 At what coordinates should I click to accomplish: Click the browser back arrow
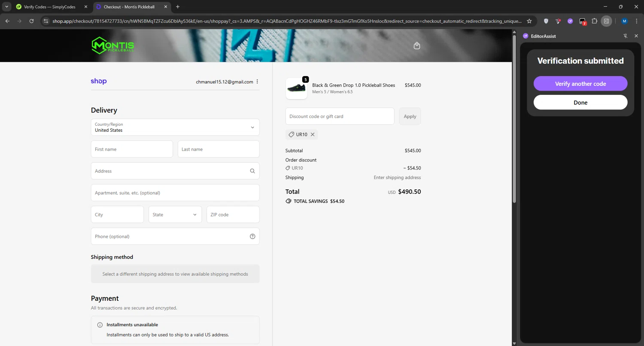tap(7, 21)
